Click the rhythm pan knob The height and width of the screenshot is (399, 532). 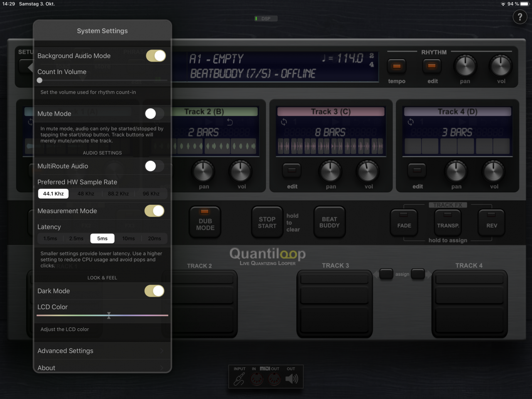[465, 66]
